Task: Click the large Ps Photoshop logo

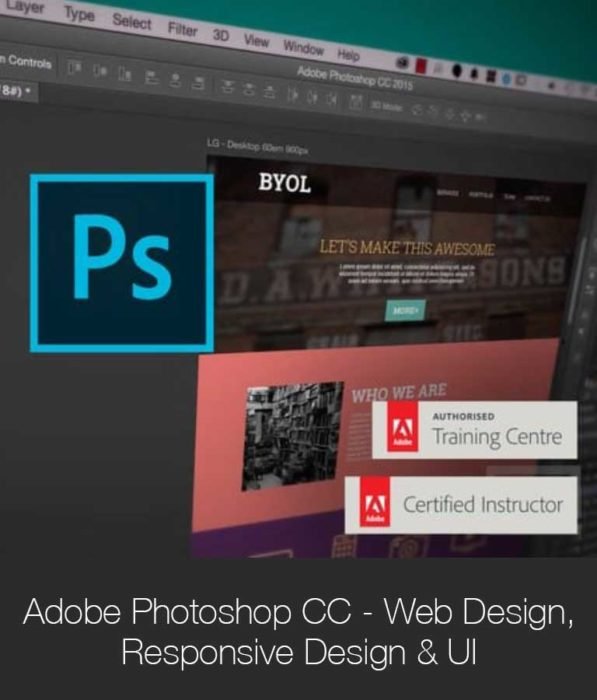Action: click(121, 262)
